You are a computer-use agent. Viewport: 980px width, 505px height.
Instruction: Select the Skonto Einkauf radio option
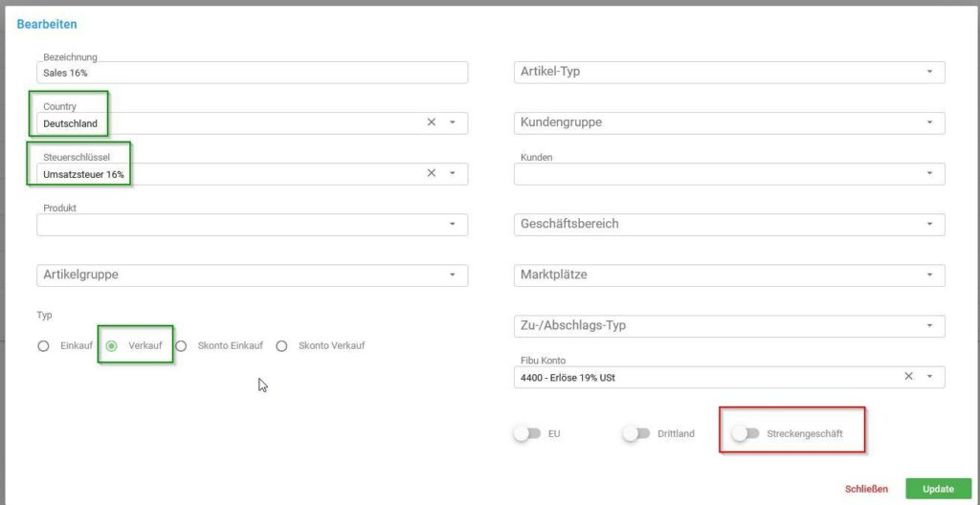[181, 345]
